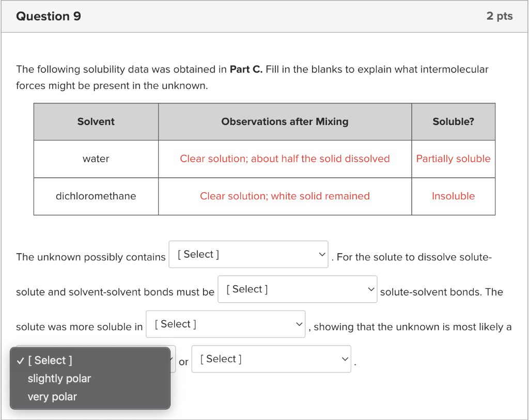The height and width of the screenshot is (420, 529).
Task: Click the "dichloromethane" table cell
Action: [x=96, y=196]
